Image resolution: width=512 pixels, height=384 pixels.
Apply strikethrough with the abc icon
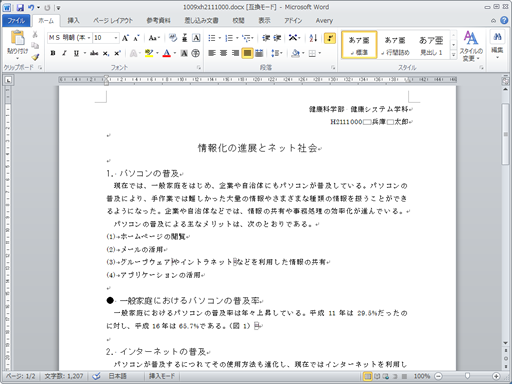tap(94, 53)
